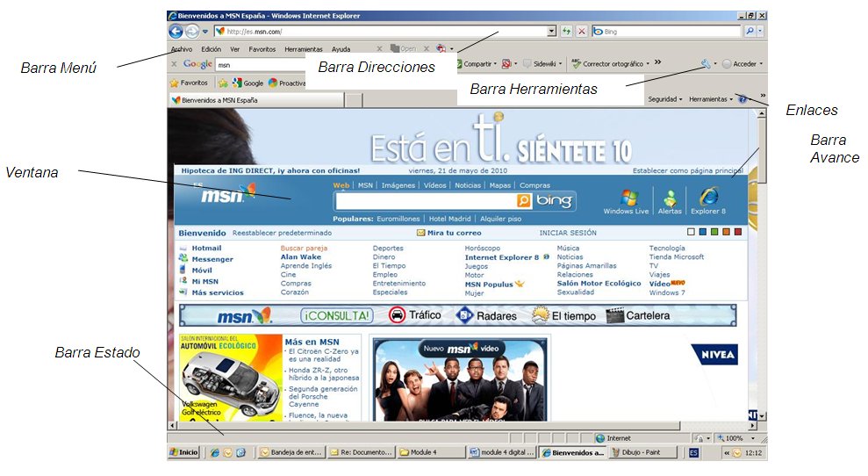Click the Internet zone globe in status bar
The image size is (868, 476).
click(x=600, y=438)
